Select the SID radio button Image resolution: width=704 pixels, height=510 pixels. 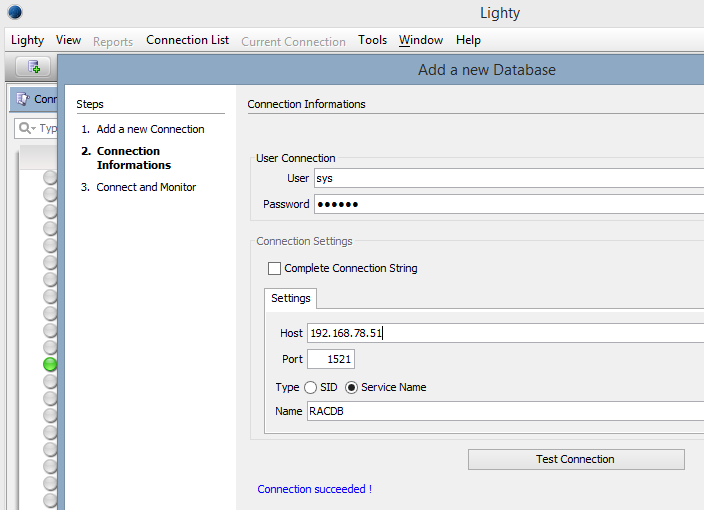pos(310,387)
